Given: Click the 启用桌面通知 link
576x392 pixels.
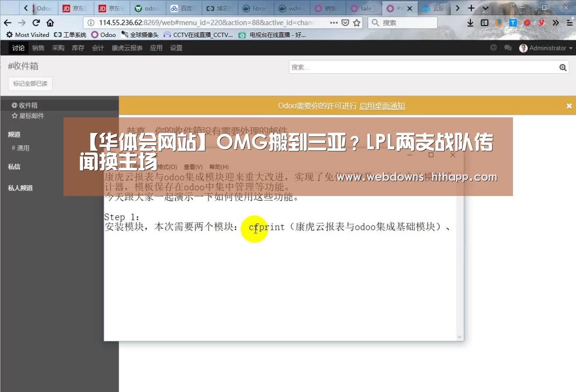Looking at the screenshot, I should click(x=382, y=106).
